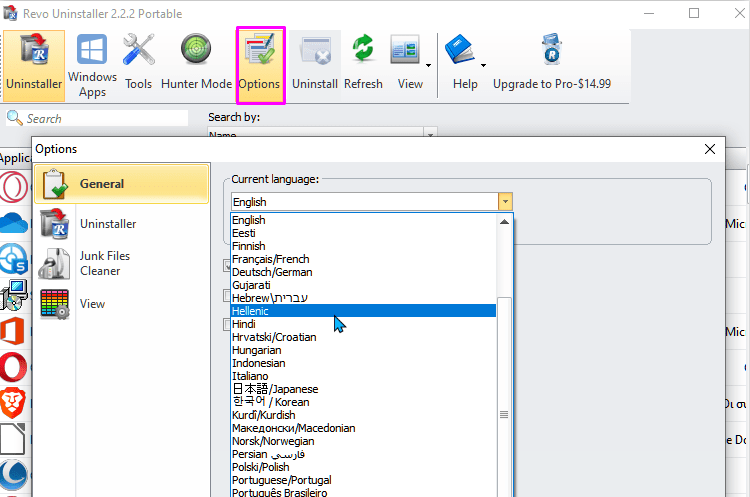Select the Brave lion app icon
Viewport: 750px width, 497px height.
[x=13, y=403]
